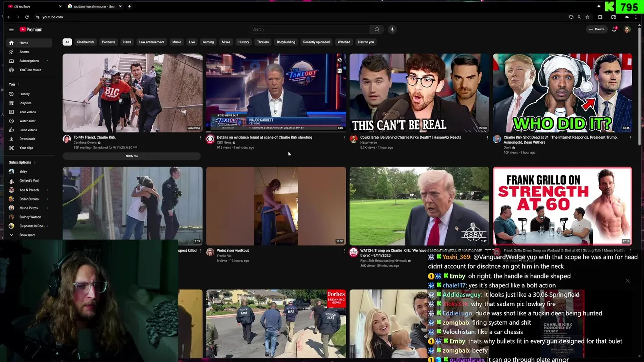Expand the You section chevron
644x362 pixels.
click(x=18, y=84)
